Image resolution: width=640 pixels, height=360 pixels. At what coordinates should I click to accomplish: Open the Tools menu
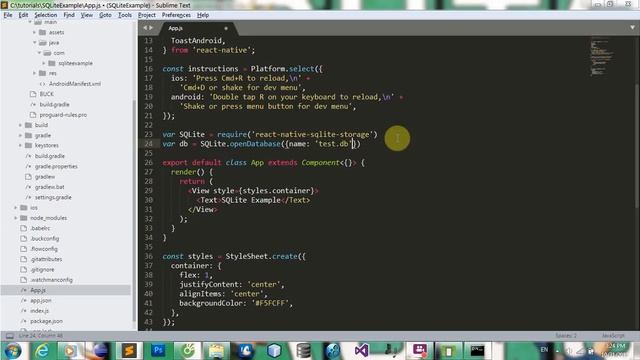point(125,15)
